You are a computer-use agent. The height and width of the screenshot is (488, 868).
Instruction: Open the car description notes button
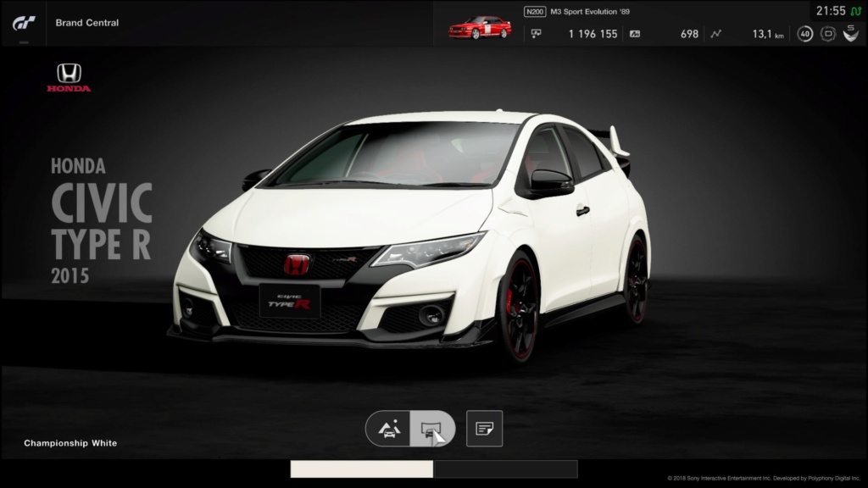[484, 428]
